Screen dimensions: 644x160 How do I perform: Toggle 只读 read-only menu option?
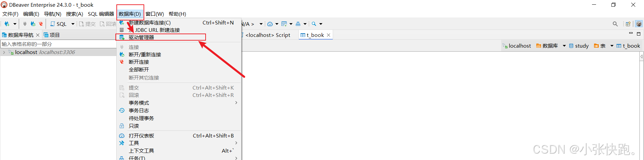click(x=179, y=126)
